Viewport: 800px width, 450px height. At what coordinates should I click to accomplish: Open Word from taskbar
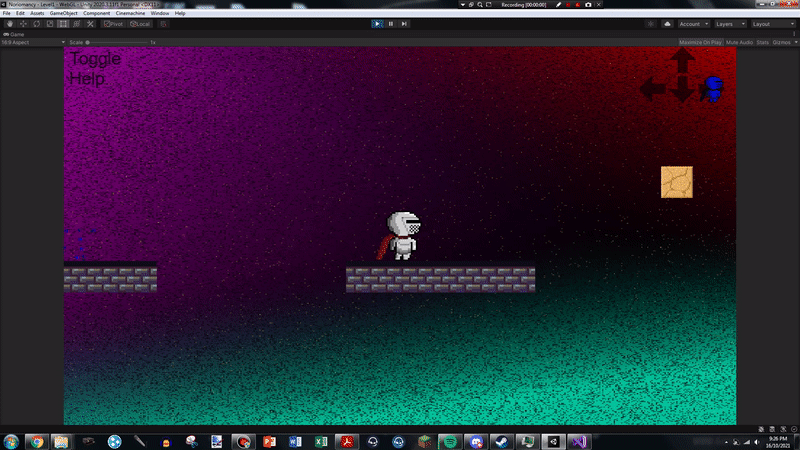tap(295, 441)
